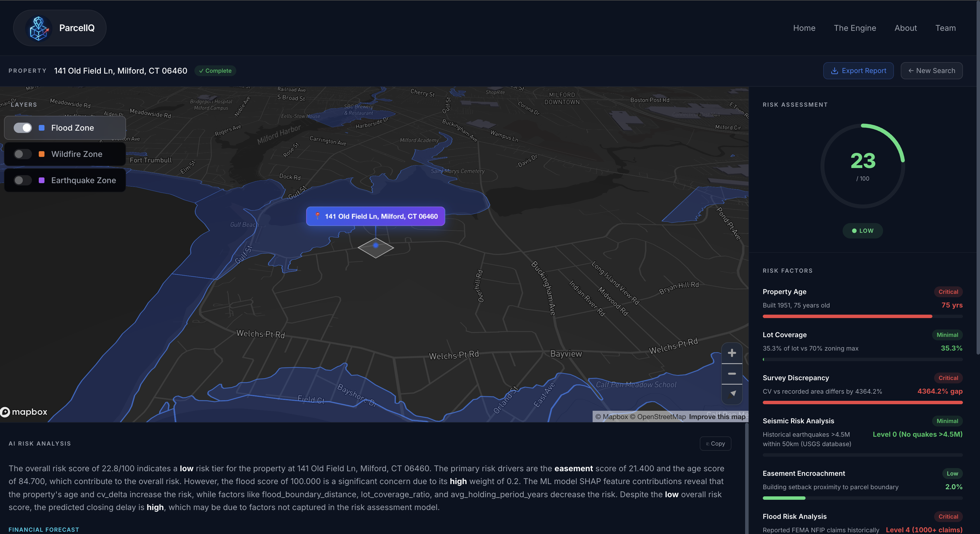Click the map pin address label
The width and height of the screenshot is (980, 534).
point(375,216)
